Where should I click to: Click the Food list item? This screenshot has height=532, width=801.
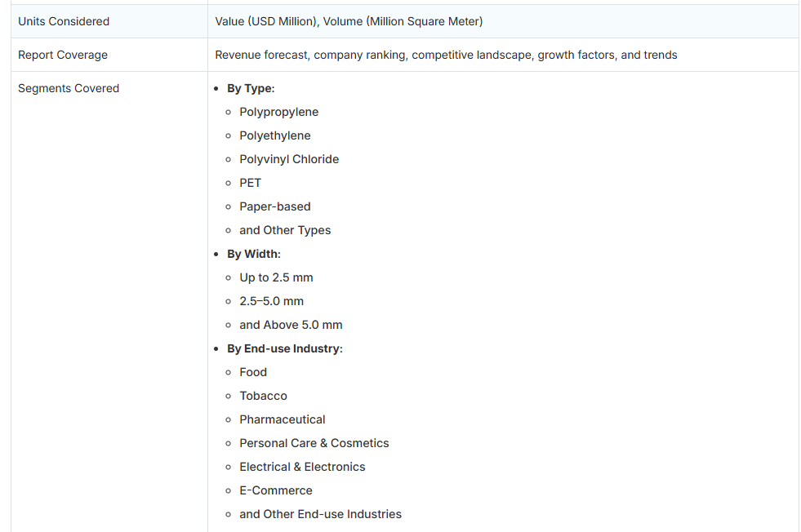pyautogui.click(x=253, y=372)
